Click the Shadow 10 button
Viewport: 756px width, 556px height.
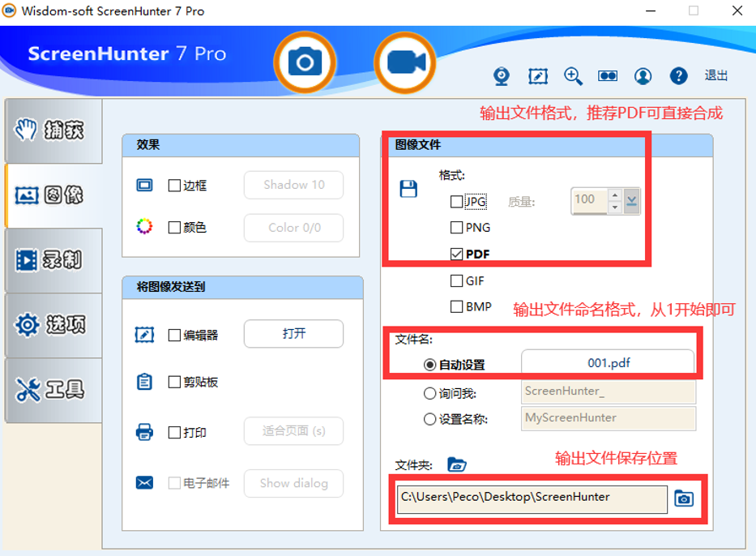pos(293,185)
